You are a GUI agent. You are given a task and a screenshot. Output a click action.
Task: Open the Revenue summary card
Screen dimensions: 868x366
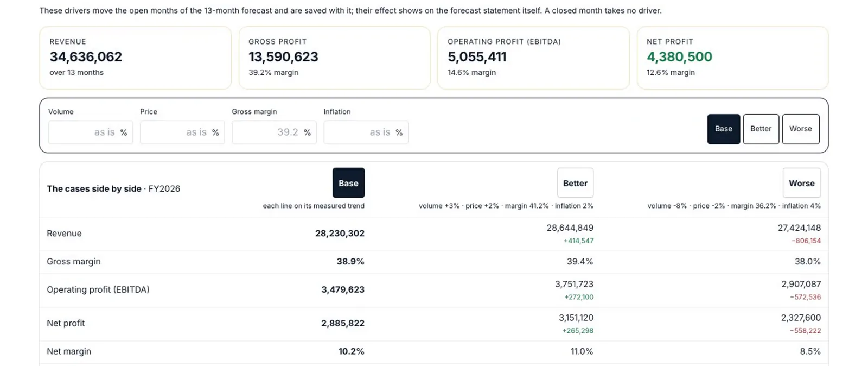coord(136,58)
